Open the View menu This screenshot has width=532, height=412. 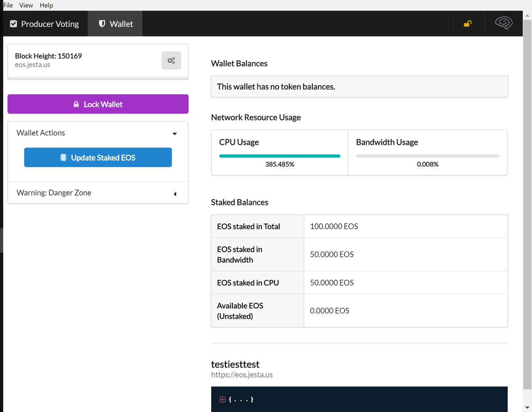point(26,5)
